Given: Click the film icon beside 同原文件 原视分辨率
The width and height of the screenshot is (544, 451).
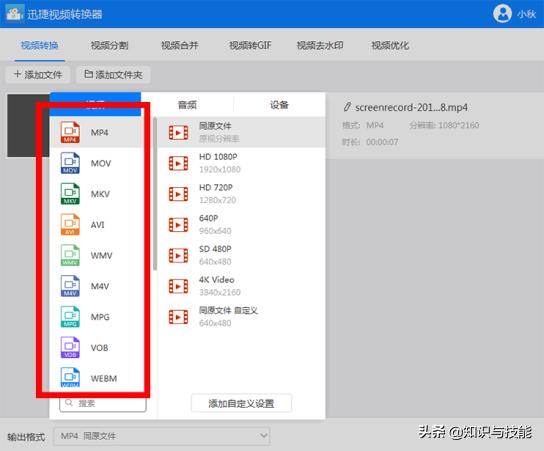Looking at the screenshot, I should point(178,133).
